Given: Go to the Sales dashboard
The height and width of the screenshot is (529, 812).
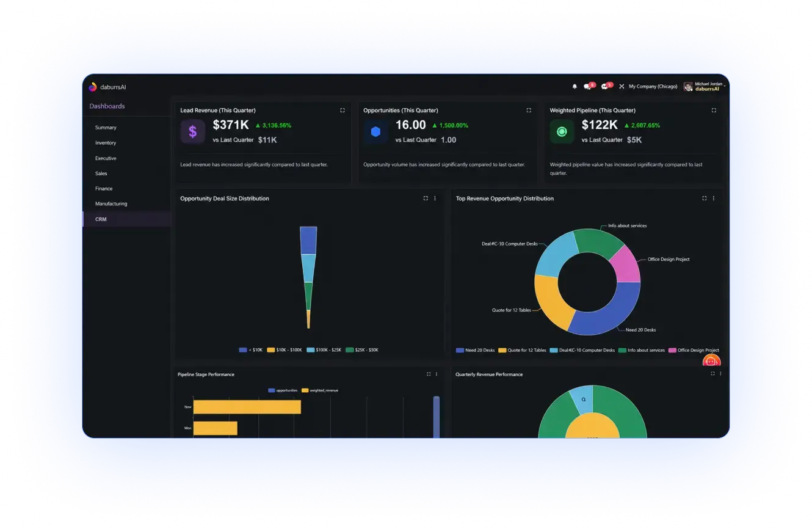Looking at the screenshot, I should [x=101, y=173].
